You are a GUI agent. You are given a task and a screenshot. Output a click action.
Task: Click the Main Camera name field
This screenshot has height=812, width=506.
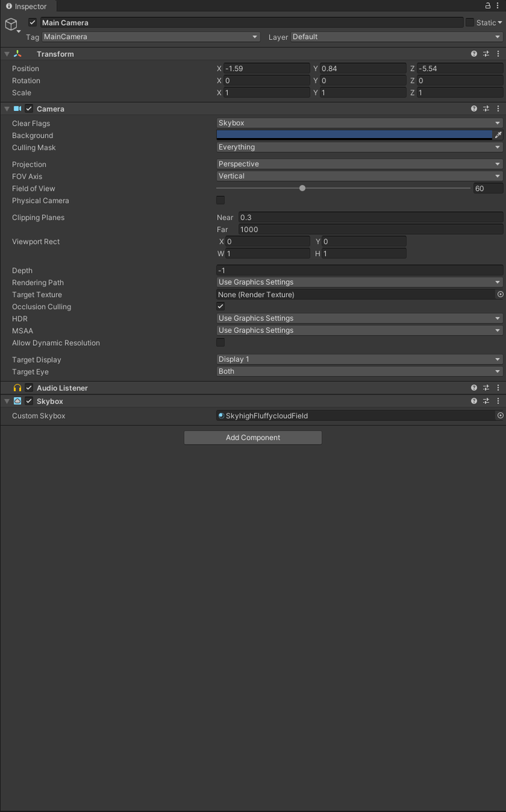coord(252,22)
